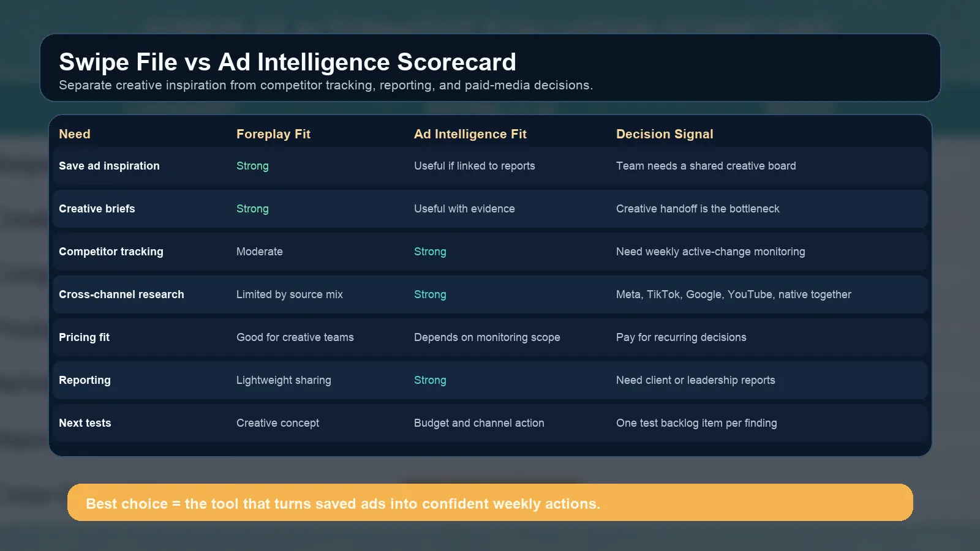Click the Depends on monitoring scope cell
980x551 pixels.
487,337
